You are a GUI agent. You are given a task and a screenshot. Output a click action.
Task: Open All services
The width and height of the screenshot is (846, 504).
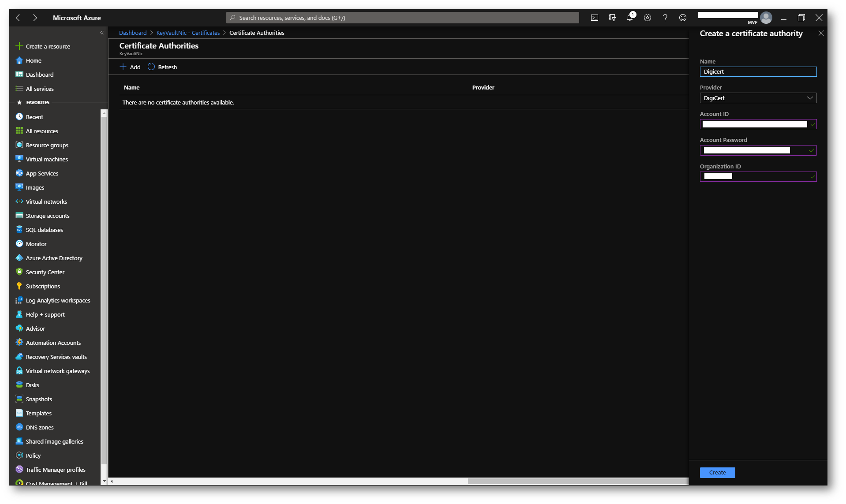point(34,89)
